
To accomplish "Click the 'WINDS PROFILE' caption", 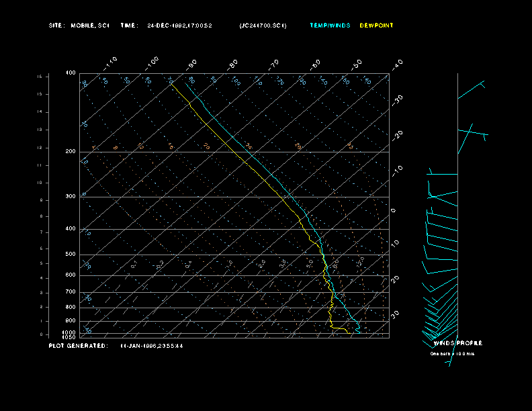I will tap(457, 343).
